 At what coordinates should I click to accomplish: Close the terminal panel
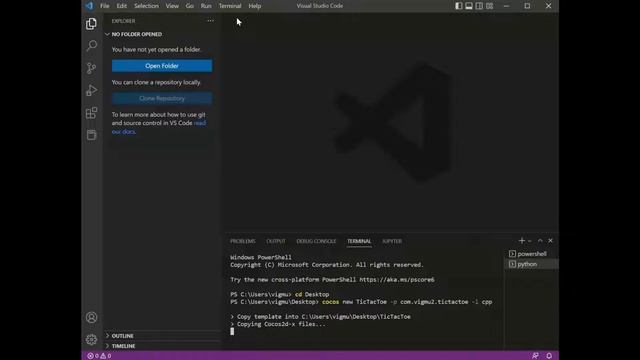(x=550, y=241)
